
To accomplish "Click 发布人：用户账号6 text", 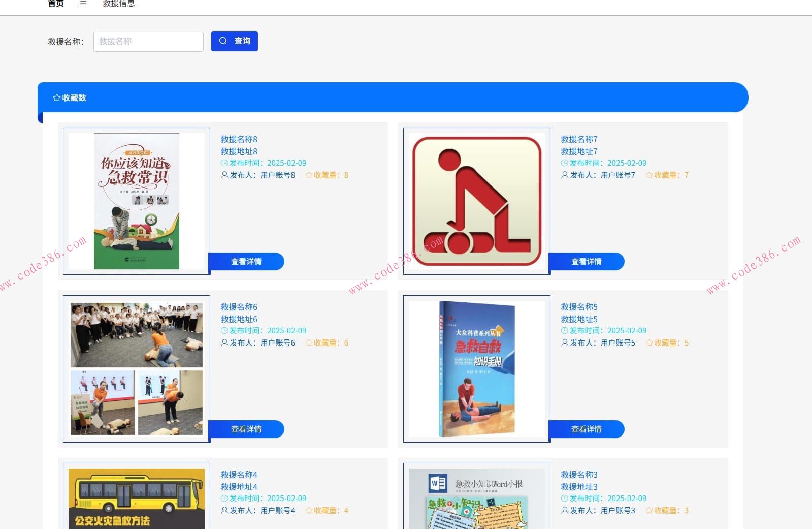I will point(263,343).
